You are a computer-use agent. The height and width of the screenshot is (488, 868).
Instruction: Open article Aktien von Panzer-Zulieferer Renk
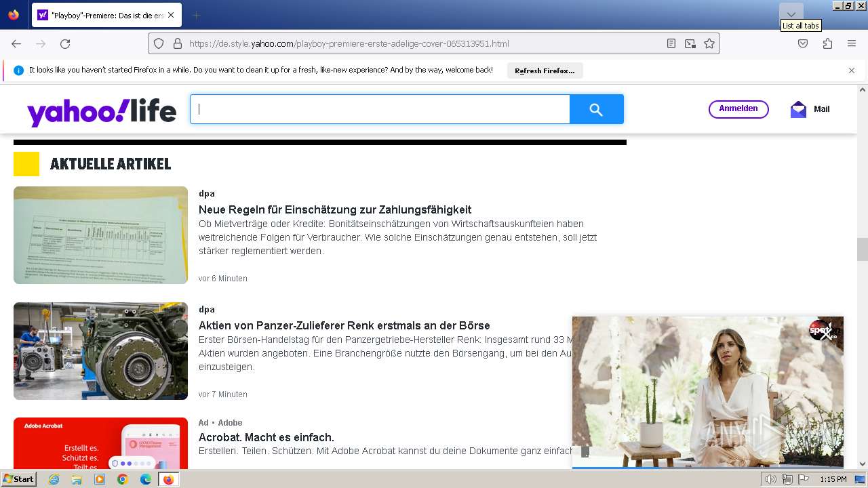coord(344,325)
